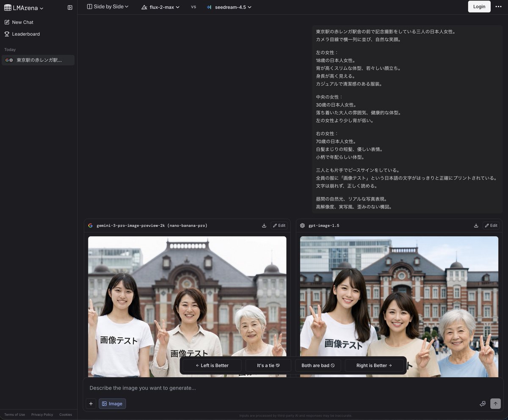508x420 pixels.
Task: Download the gpt-image-1.5 image
Action: [x=476, y=225]
